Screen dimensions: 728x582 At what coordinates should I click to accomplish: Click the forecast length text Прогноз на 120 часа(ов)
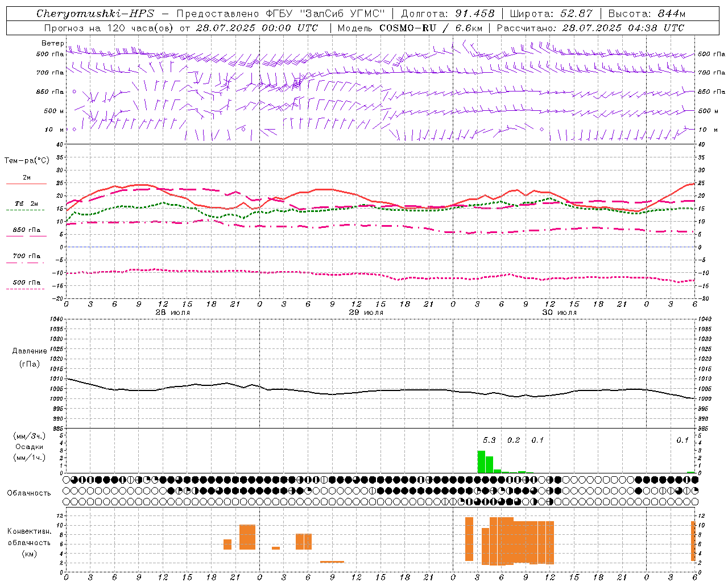pyautogui.click(x=109, y=28)
